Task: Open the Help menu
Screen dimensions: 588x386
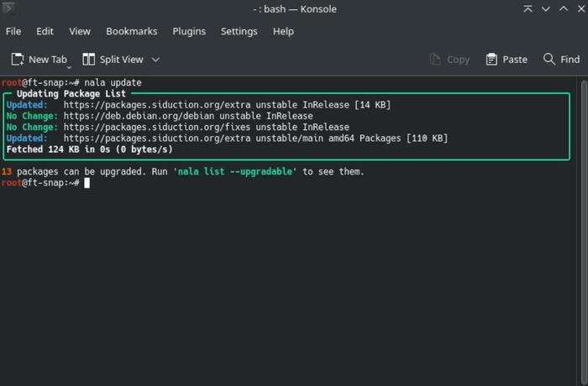Action: coord(283,31)
